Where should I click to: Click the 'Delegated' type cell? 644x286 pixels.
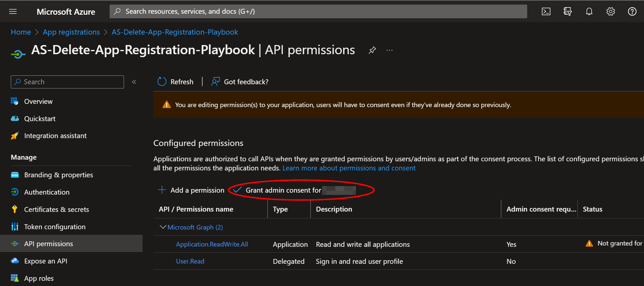click(x=289, y=261)
